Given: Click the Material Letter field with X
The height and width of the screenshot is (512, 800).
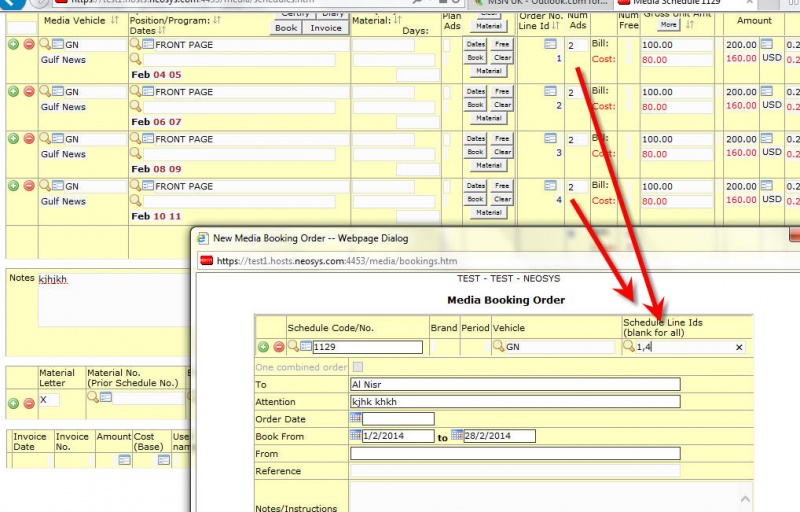Looking at the screenshot, I should point(49,400).
